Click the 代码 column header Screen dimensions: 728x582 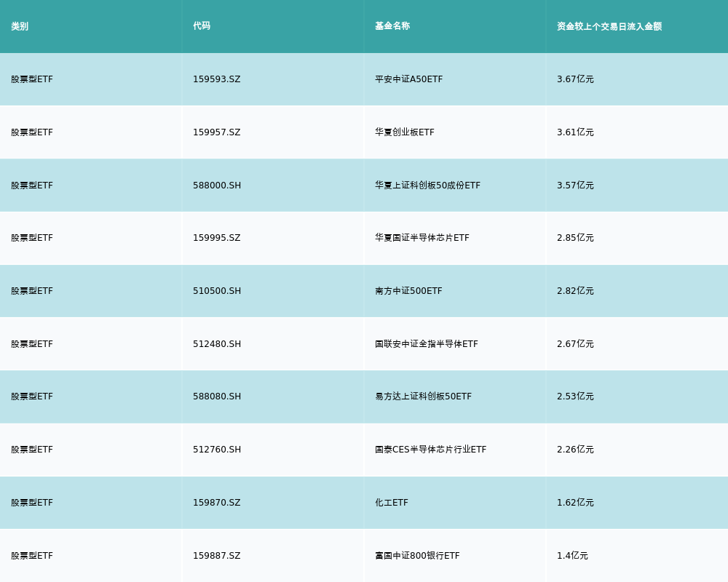point(202,26)
